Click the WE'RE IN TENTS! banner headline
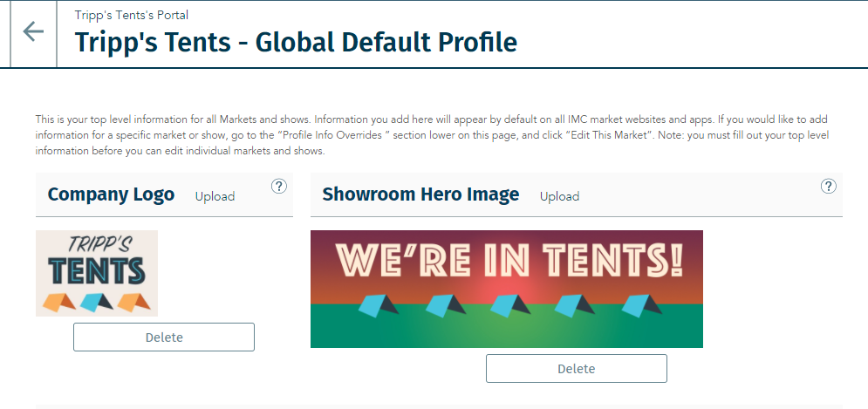 [509, 261]
